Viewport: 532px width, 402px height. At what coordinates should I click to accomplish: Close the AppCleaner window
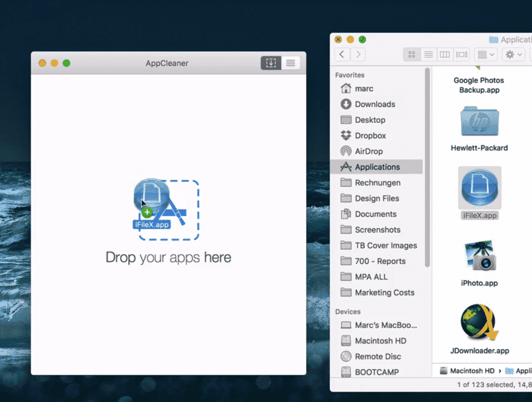point(42,63)
